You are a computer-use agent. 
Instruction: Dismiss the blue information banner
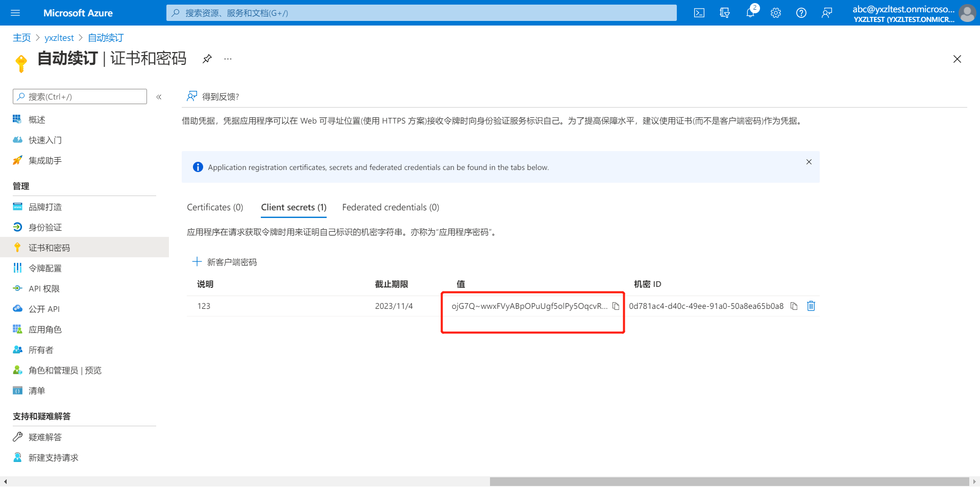click(809, 162)
